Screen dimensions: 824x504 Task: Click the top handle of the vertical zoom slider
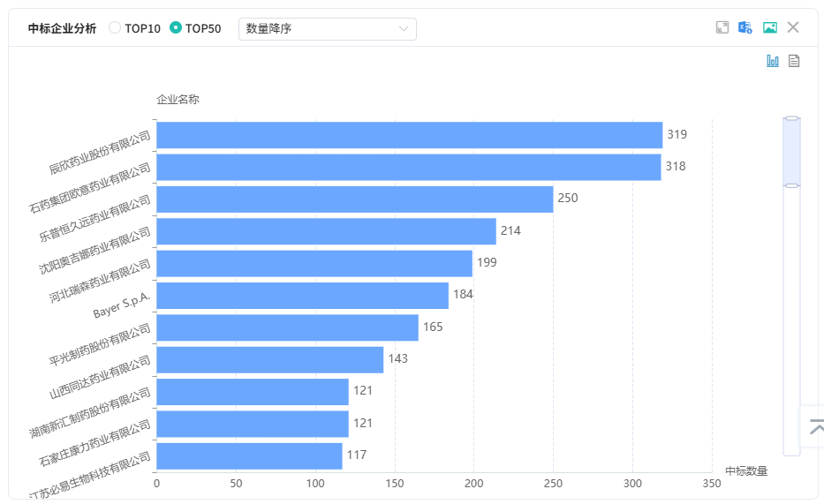pyautogui.click(x=791, y=117)
